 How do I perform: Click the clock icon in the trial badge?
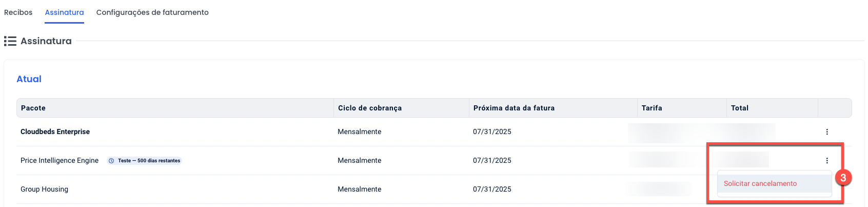(111, 161)
